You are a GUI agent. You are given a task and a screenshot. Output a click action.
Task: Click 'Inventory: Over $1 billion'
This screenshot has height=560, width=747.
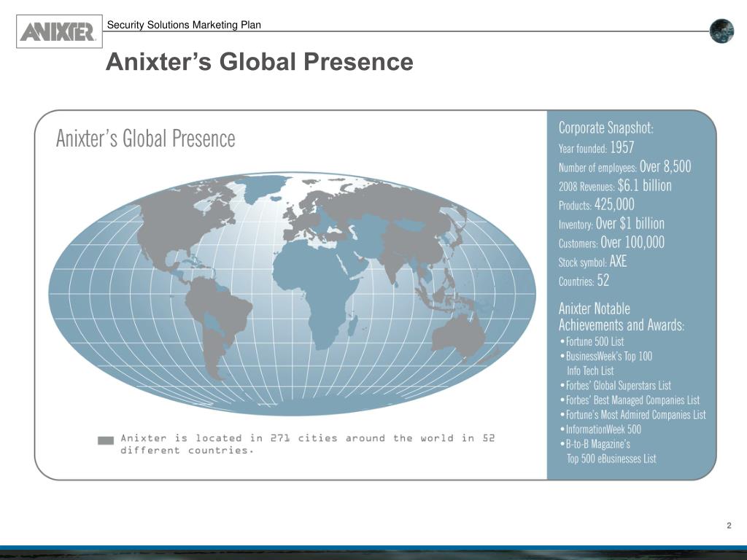click(x=612, y=224)
